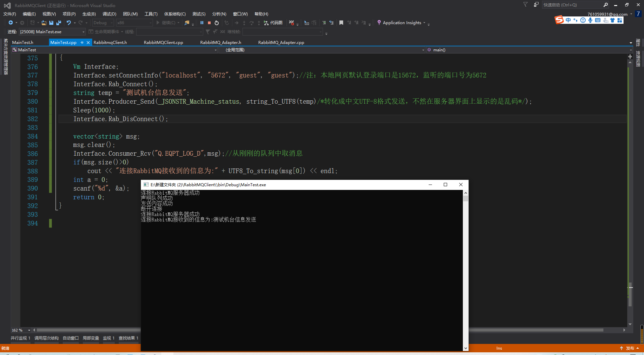Viewport: 644px width, 355px height.
Task: Click the Step Out icon
Action: click(259, 23)
